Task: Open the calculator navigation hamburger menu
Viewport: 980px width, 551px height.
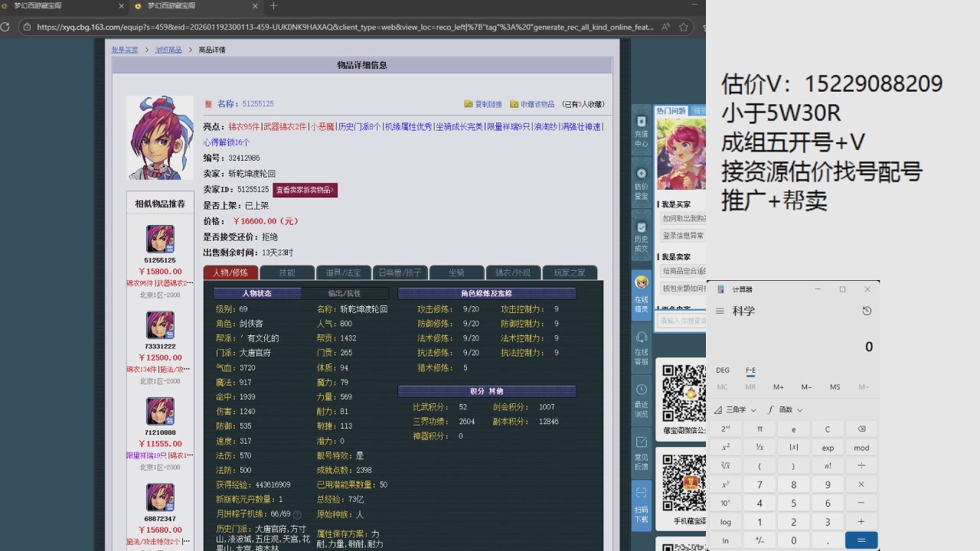Action: [x=720, y=311]
